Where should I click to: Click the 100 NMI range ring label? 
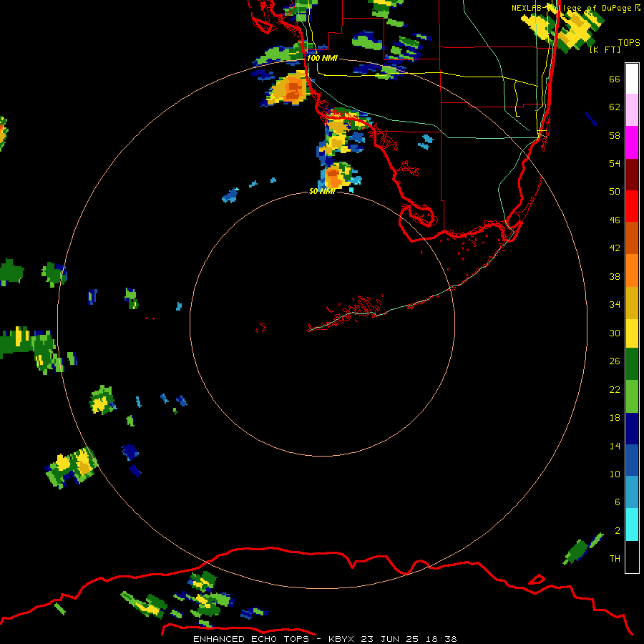(322, 58)
